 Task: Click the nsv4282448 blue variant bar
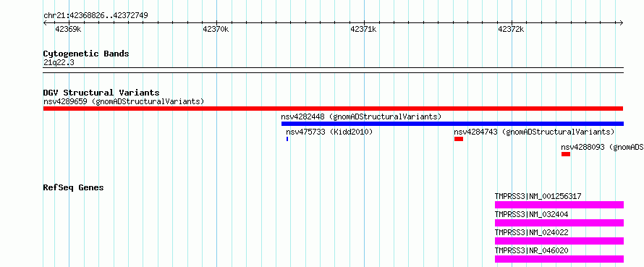click(x=452, y=124)
